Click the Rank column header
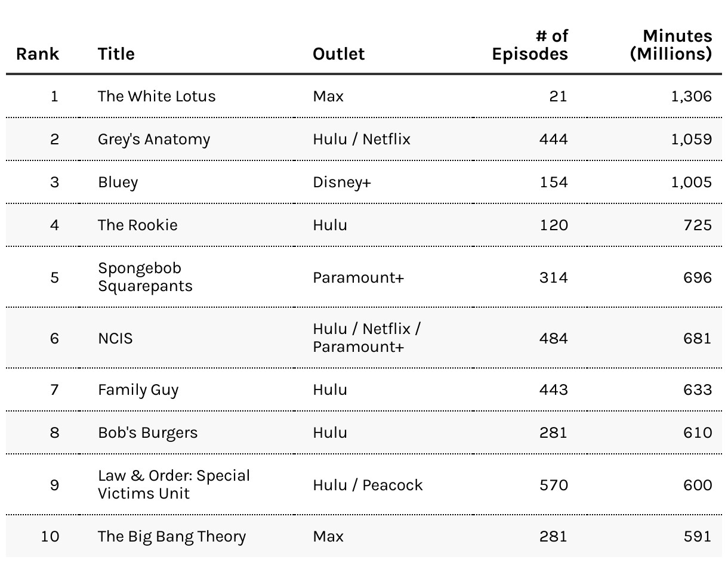The width and height of the screenshot is (728, 563). click(x=38, y=54)
